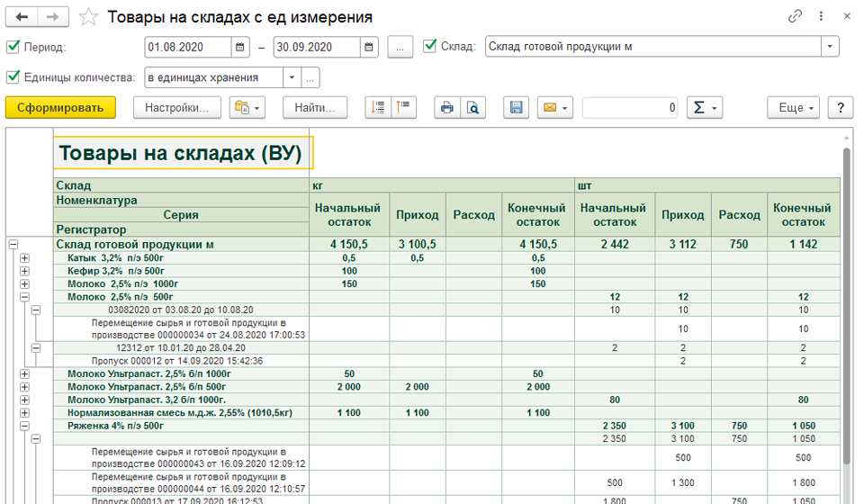This screenshot has height=504, width=864.
Task: Collapse series 03082020 group
Action: coord(36,310)
